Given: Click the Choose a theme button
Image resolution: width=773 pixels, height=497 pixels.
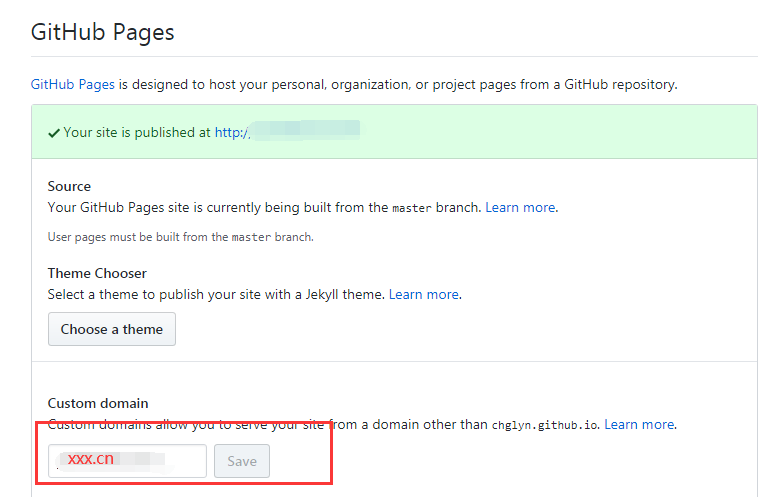Looking at the screenshot, I should 112,329.
